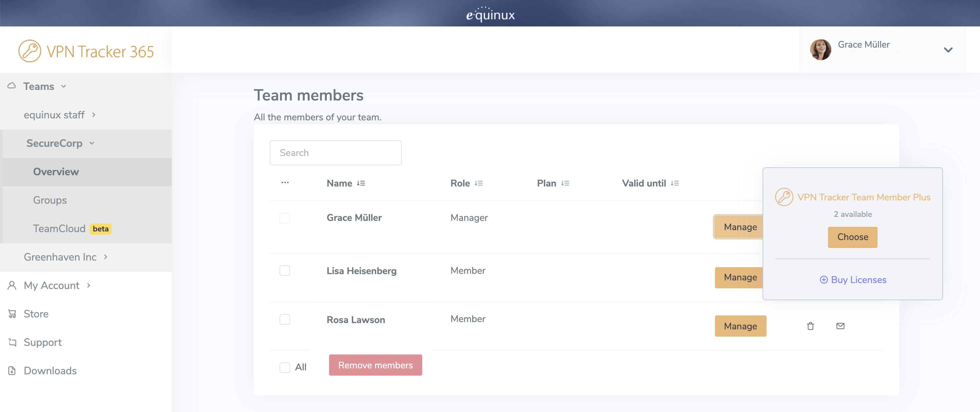Click the key icon in license popup
980x412 pixels.
tap(784, 197)
